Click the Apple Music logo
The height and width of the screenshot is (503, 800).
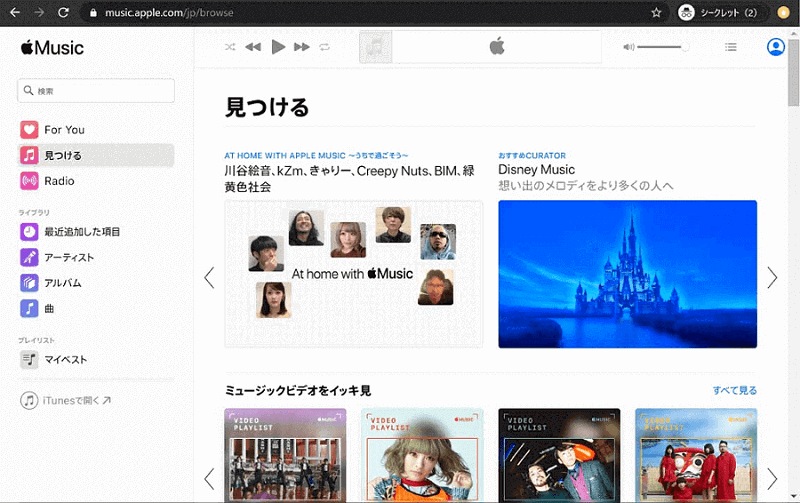(x=52, y=47)
